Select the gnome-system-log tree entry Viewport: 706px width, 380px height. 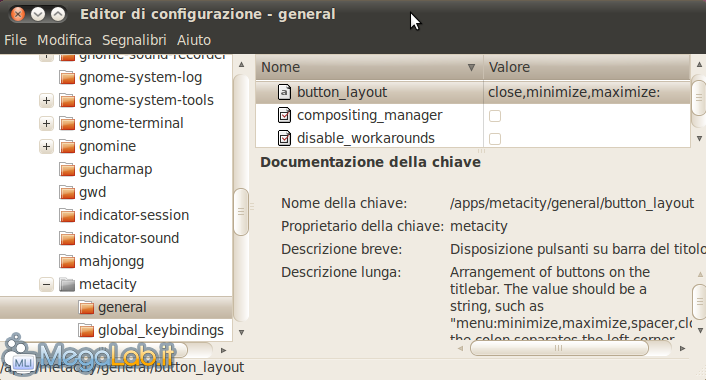[140, 77]
